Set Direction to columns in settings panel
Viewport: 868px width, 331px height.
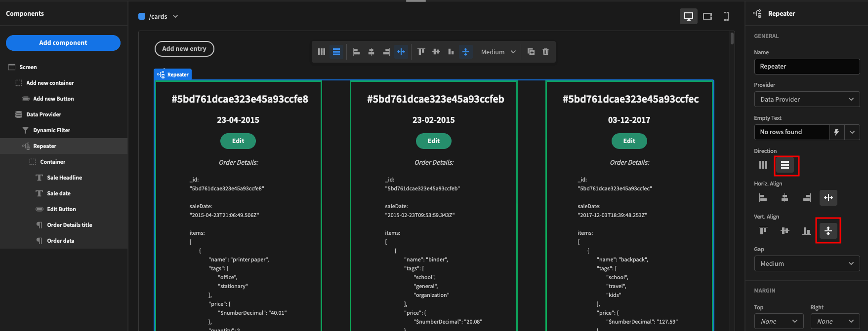[763, 165]
